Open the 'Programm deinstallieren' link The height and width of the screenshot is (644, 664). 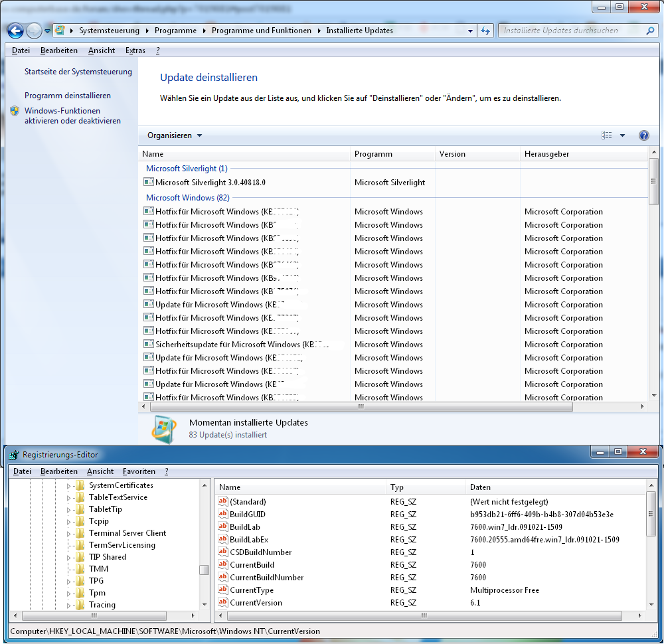click(68, 96)
